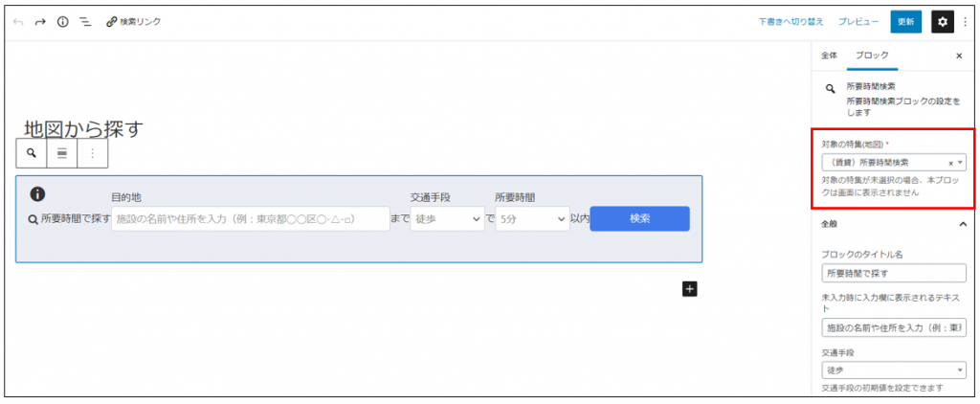This screenshot has width=980, height=404.
Task: Click the block toolbar alignment icon
Action: (62, 153)
